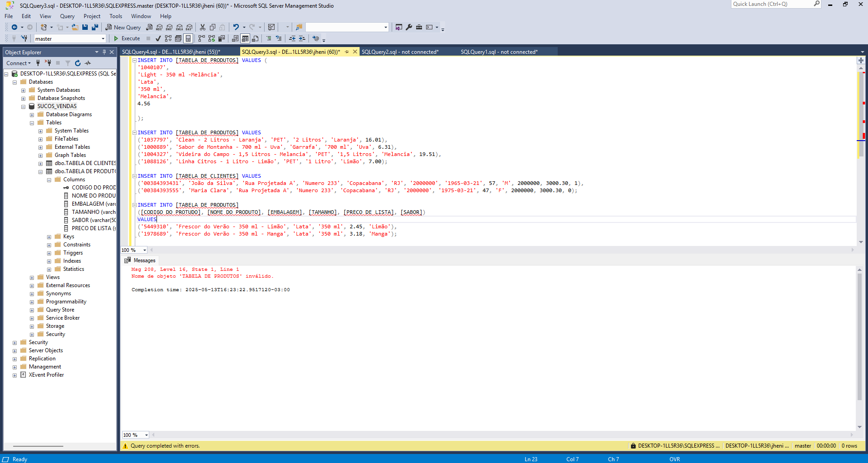868x463 pixels.
Task: Toggle Object Explorer auto-hide pin
Action: [104, 52]
